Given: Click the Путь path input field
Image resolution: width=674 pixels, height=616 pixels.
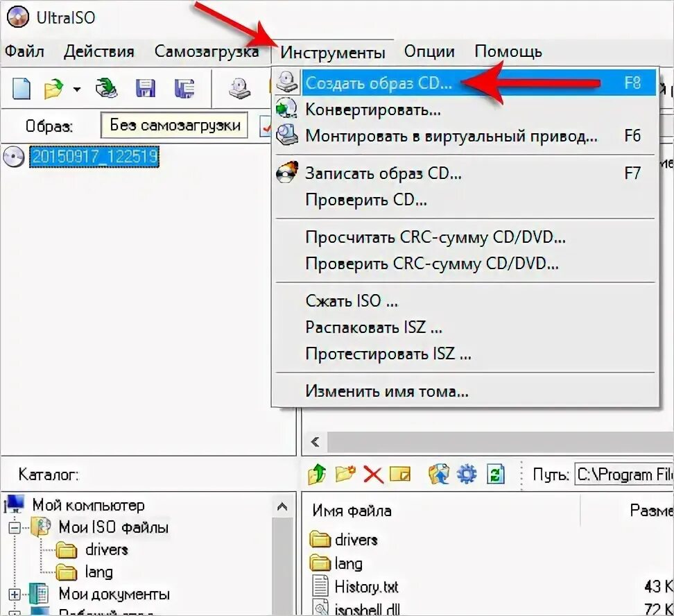Looking at the screenshot, I should 624,474.
